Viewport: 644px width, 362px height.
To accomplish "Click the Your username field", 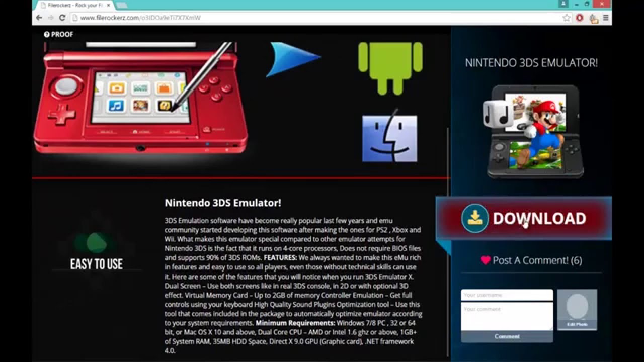I will pyautogui.click(x=507, y=295).
